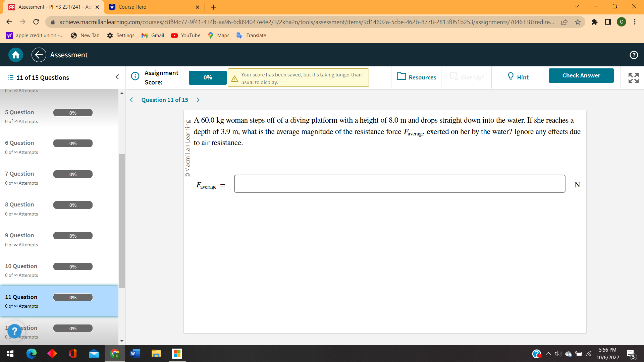644x362 pixels.
Task: Click the Check Answer button
Action: [581, 75]
